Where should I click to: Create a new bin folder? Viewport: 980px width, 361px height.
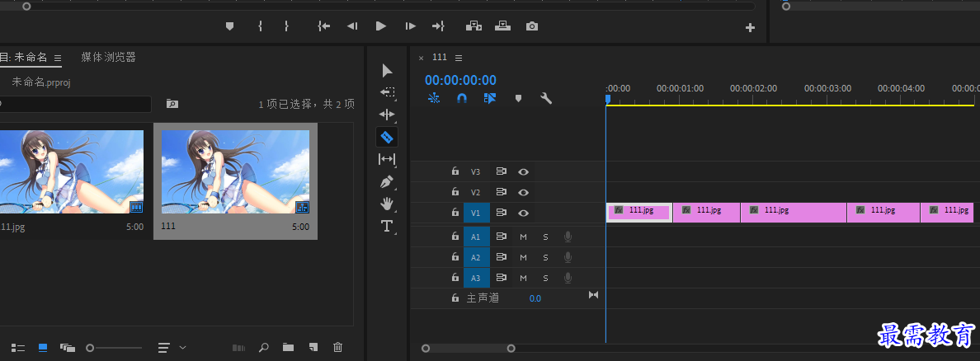tap(288, 347)
